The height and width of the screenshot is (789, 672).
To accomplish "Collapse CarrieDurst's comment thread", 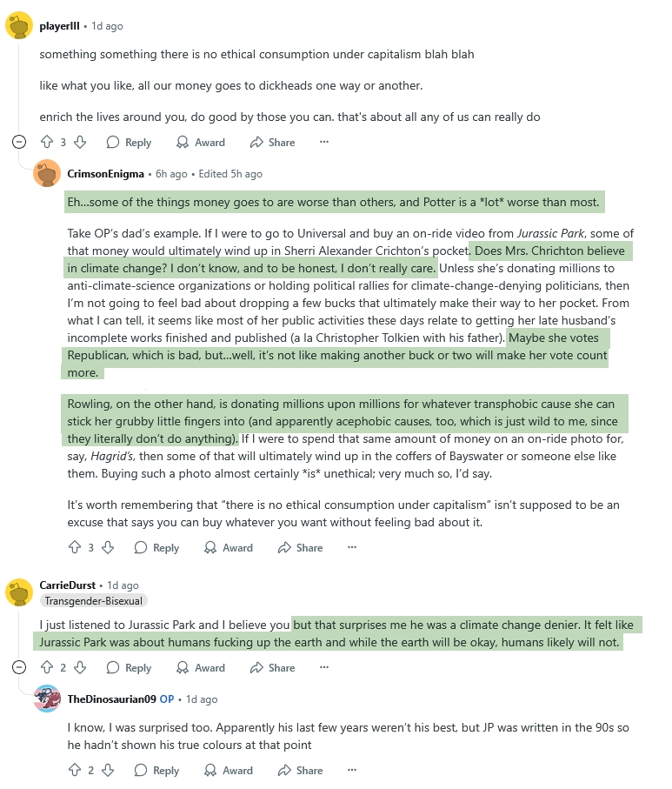I will click(20, 667).
